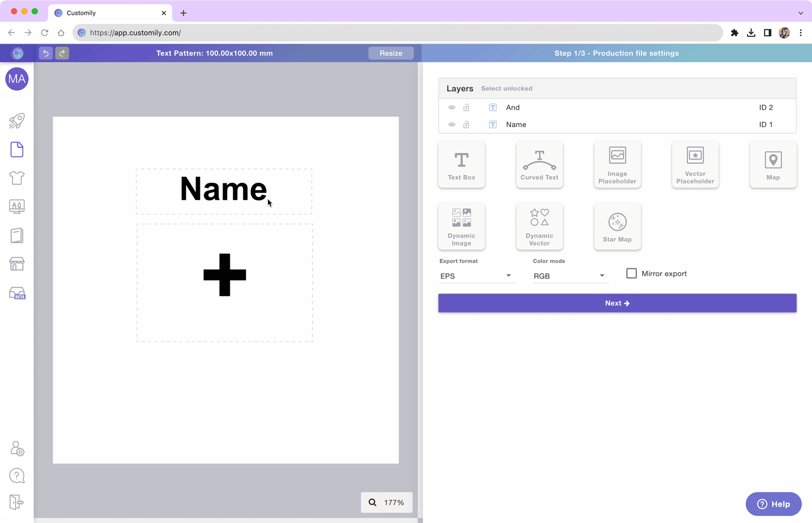Click the undo arrow icon
812x523 pixels.
click(45, 53)
